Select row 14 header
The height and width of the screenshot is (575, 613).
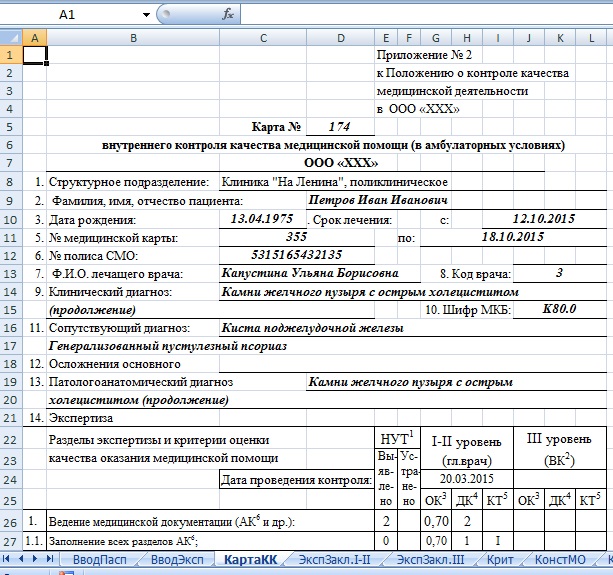(x=11, y=292)
